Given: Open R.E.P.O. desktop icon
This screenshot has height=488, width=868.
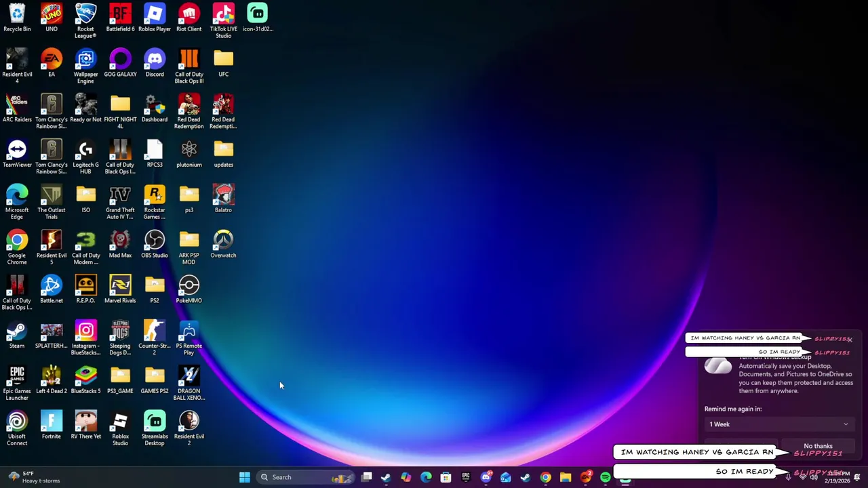Looking at the screenshot, I should point(85,290).
